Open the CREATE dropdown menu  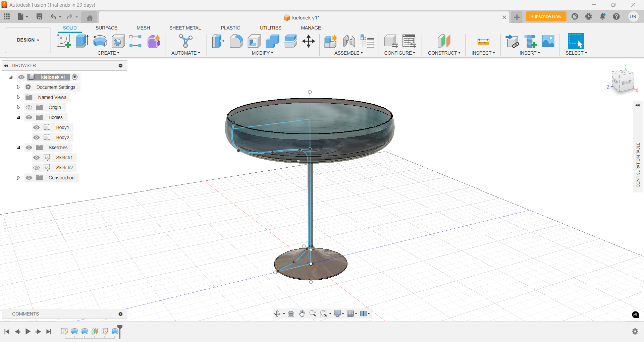pos(108,53)
